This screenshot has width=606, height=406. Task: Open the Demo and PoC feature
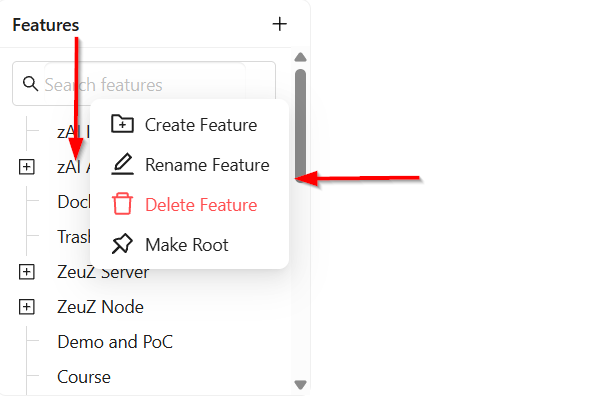click(115, 342)
